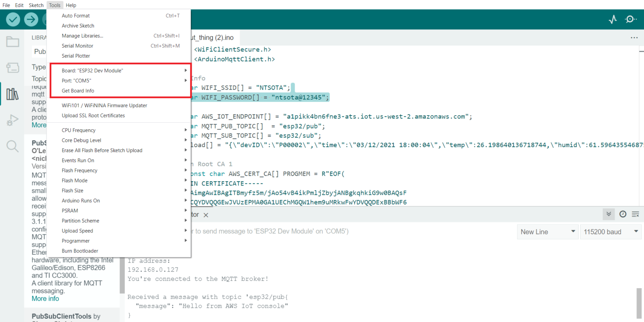The width and height of the screenshot is (644, 322).
Task: Click the Search icon in the sidebar
Action: (x=13, y=146)
